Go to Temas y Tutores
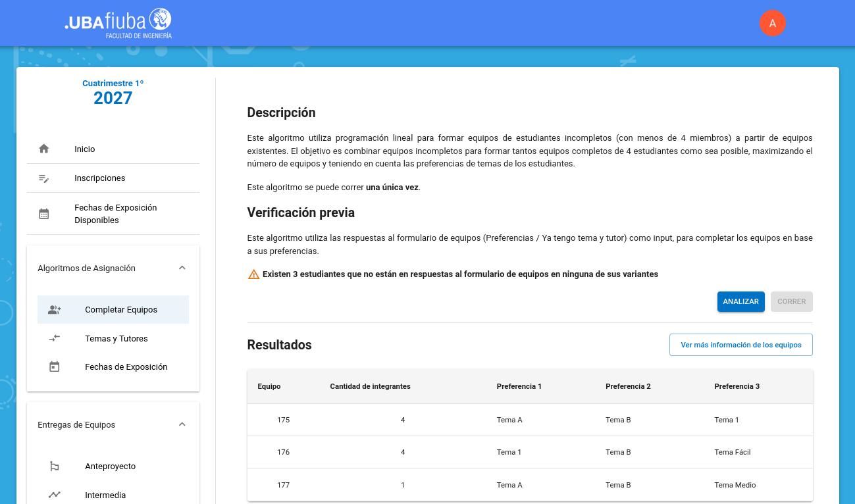Screen dimensions: 855x504 [x=117, y=339]
